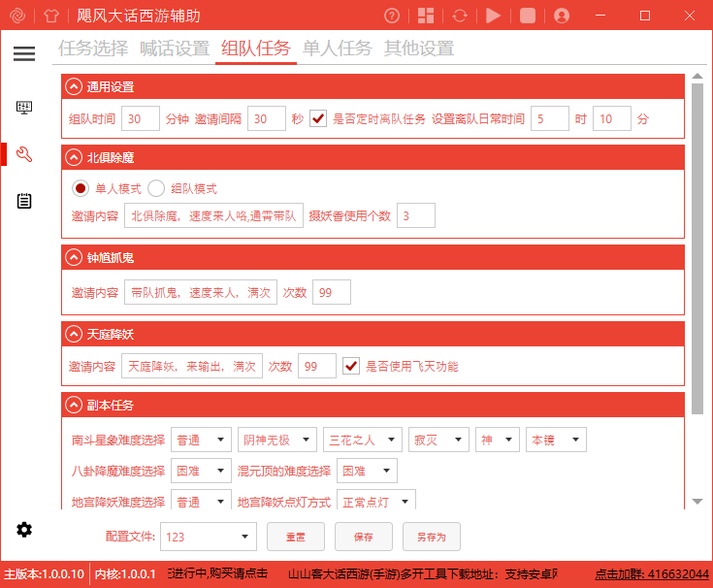713x588 pixels.
Task: Switch to the 单人任务 tab
Action: [x=338, y=49]
